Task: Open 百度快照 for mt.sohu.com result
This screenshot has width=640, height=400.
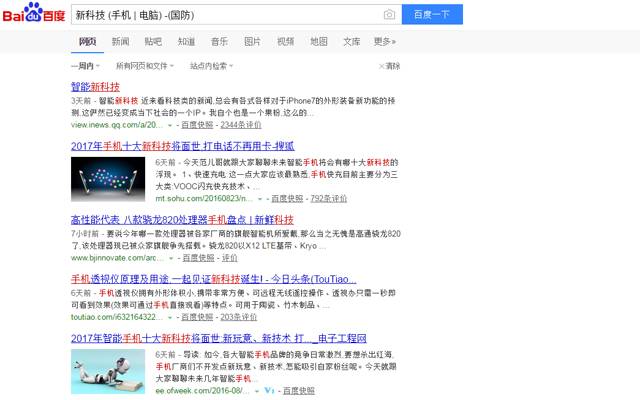Action: 287,198
